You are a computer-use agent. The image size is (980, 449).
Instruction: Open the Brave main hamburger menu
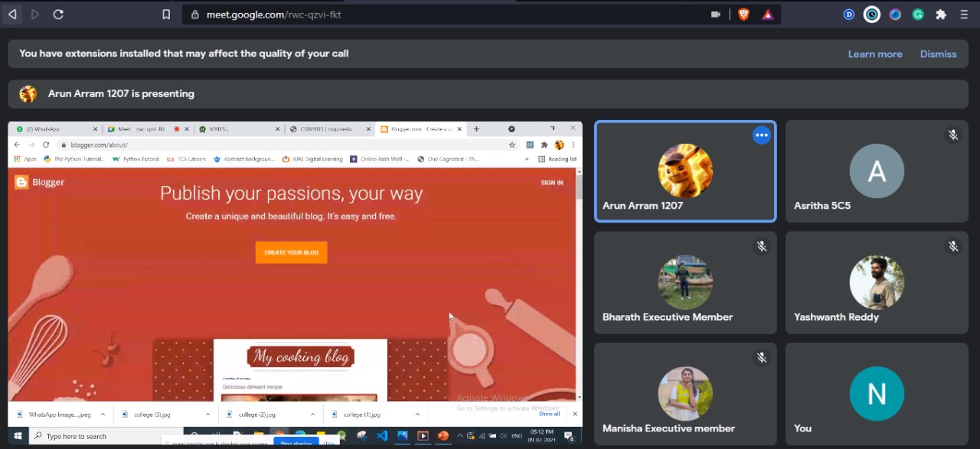(x=964, y=14)
